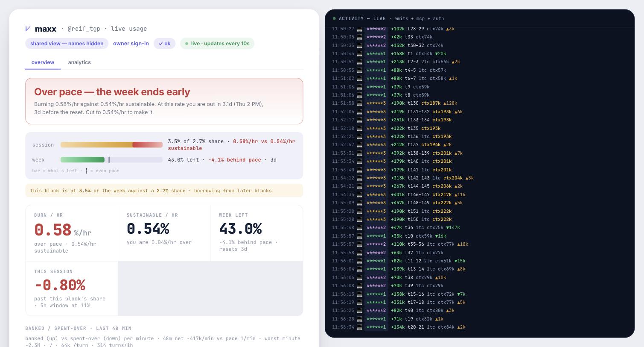The width and height of the screenshot is (644, 347).
Task: Click the laptop icon in the 11:54:12 row
Action: (x=359, y=178)
